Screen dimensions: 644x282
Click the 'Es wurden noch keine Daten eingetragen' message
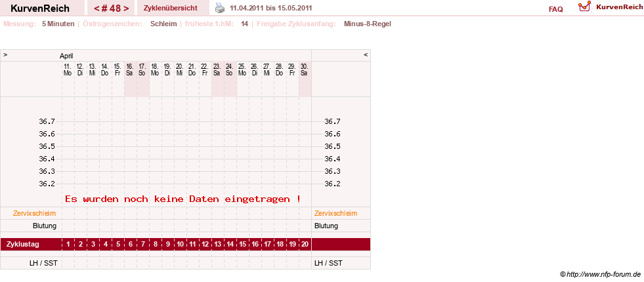[182, 199]
